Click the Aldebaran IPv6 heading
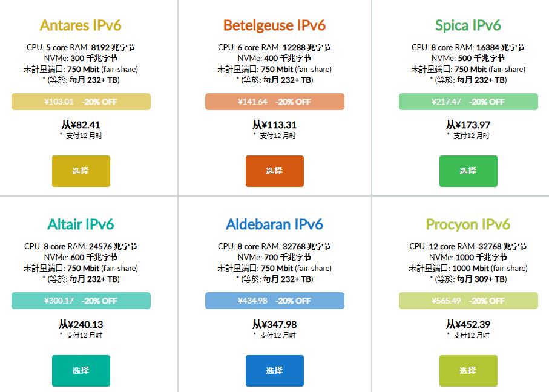Image resolution: width=549 pixels, height=392 pixels. tap(274, 224)
